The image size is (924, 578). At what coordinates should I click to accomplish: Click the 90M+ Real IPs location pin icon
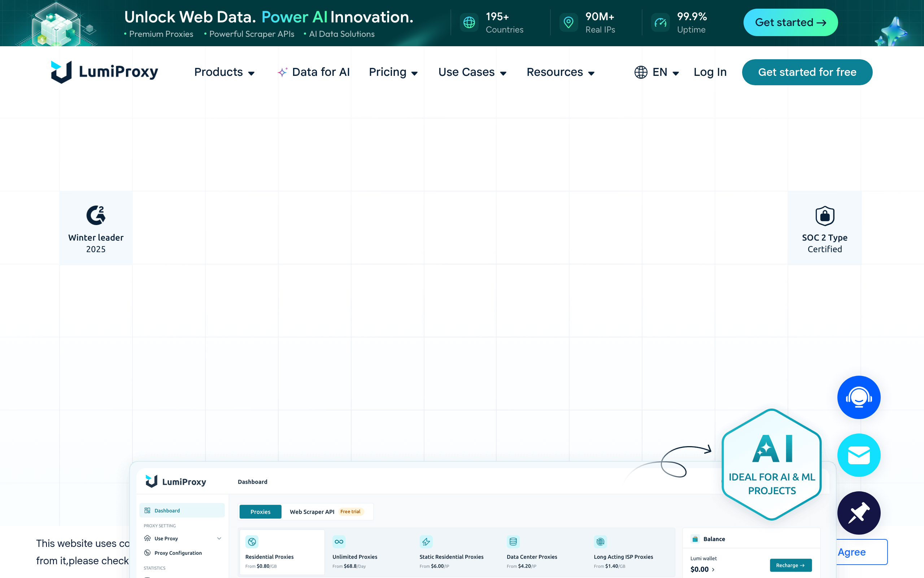(568, 22)
